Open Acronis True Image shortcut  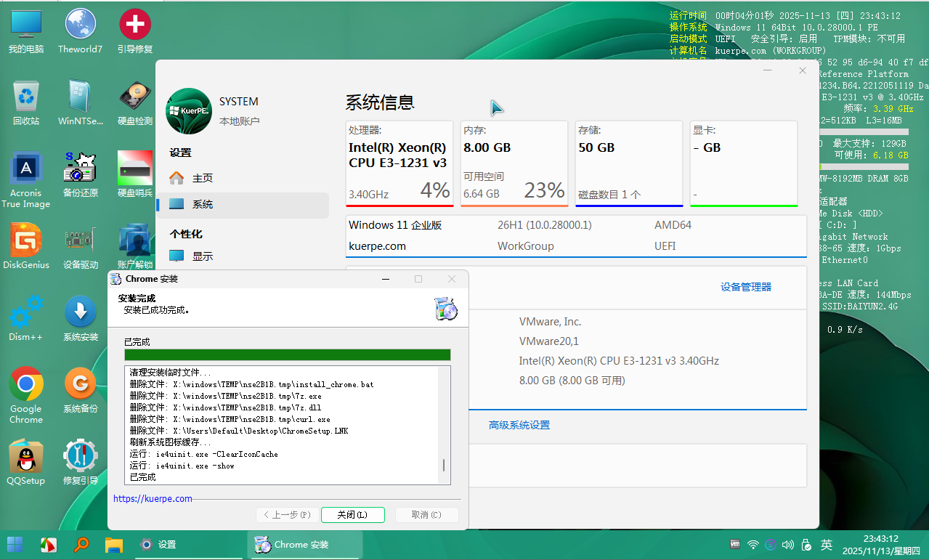coord(26,169)
